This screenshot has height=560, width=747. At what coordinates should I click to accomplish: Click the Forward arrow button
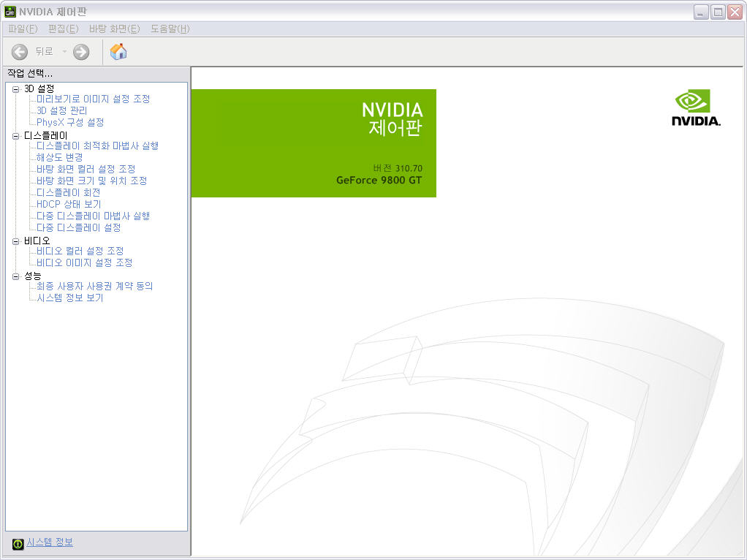(81, 52)
